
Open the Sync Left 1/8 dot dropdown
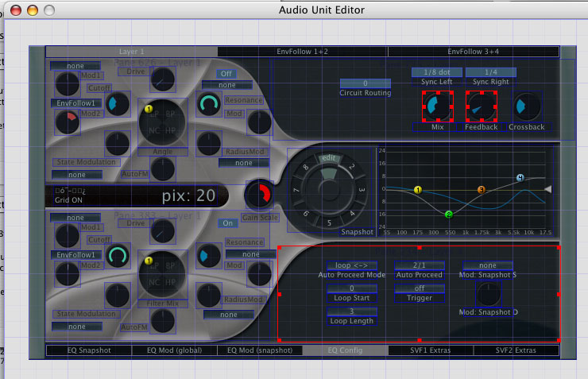(437, 72)
